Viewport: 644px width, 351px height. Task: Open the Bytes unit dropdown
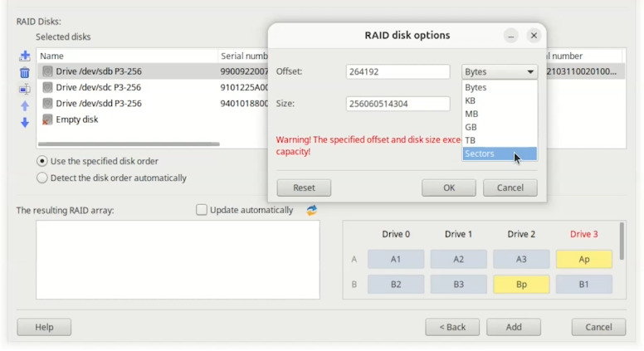coord(500,72)
